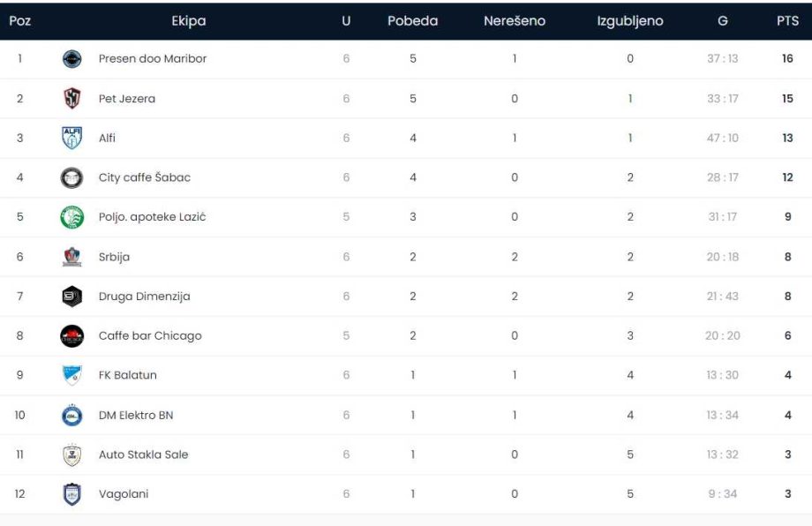Click the Vagolani team badge
Image resolution: width=812 pixels, height=526 pixels.
[x=72, y=494]
